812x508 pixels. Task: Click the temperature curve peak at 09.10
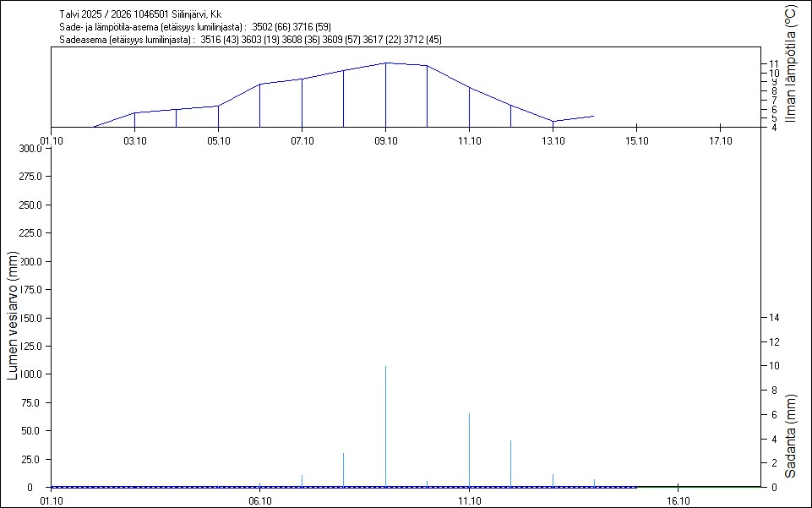386,63
